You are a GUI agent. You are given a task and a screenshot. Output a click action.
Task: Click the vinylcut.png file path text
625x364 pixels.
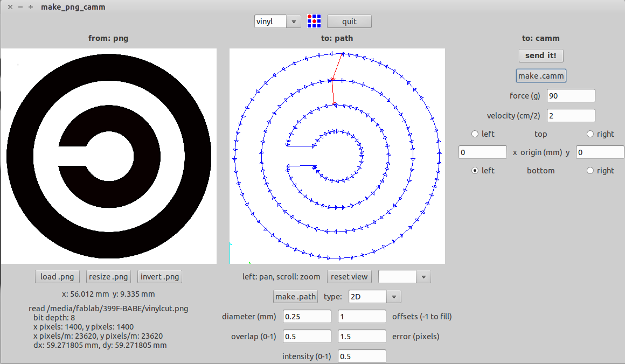pyautogui.click(x=108, y=308)
